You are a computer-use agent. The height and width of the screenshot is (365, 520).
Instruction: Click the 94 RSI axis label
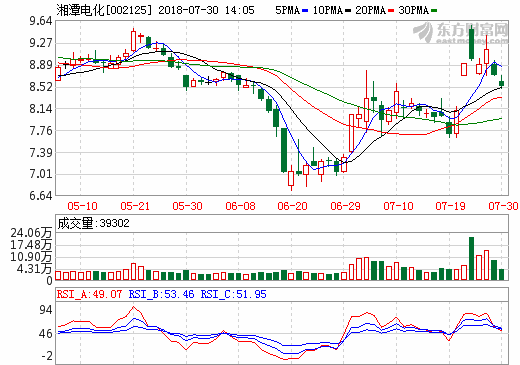(x=46, y=310)
